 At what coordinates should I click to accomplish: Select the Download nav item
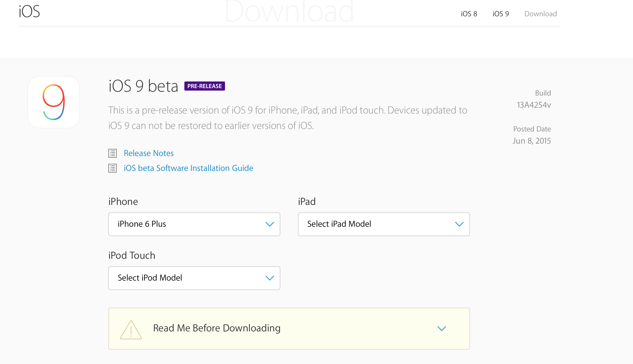click(x=541, y=14)
